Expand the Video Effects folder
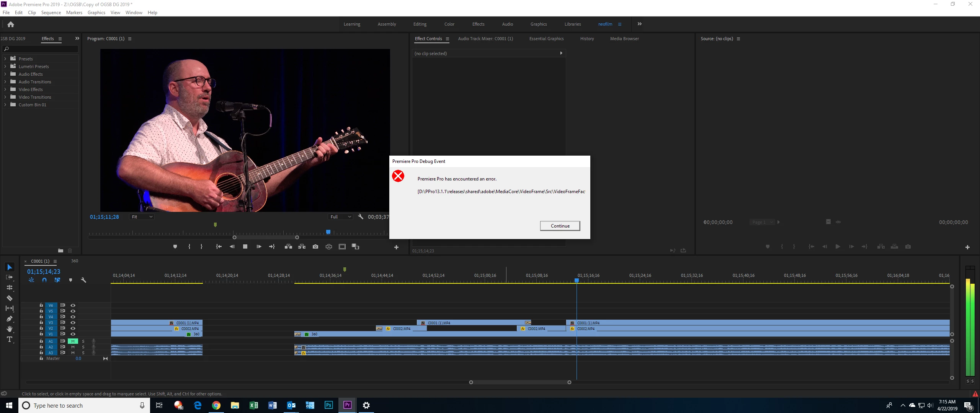 (x=5, y=89)
